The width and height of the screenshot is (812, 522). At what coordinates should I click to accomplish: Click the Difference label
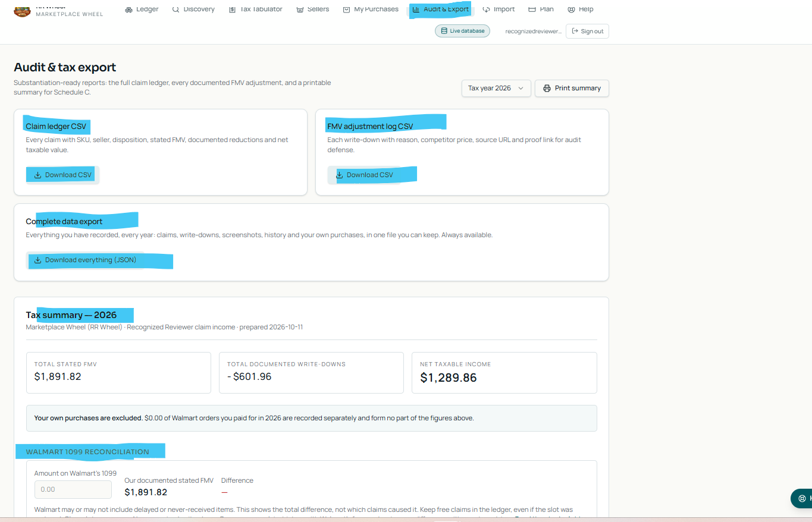[237, 480]
